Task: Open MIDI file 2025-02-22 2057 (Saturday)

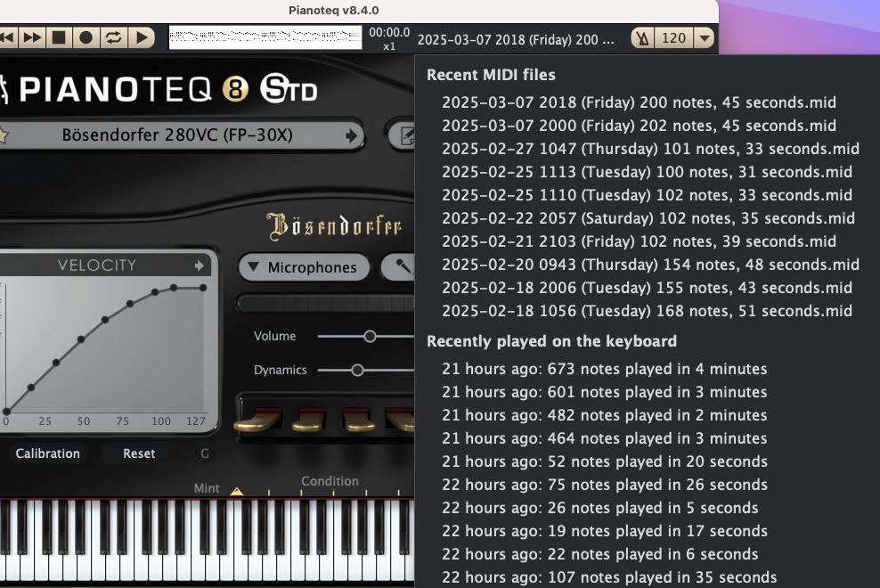Action: tap(648, 218)
